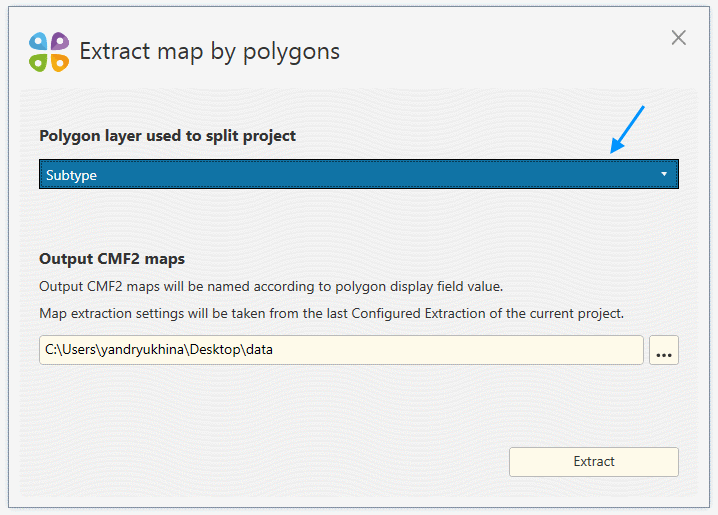The image size is (718, 515).
Task: Click the blue annotation arrow graphic
Action: click(x=628, y=130)
